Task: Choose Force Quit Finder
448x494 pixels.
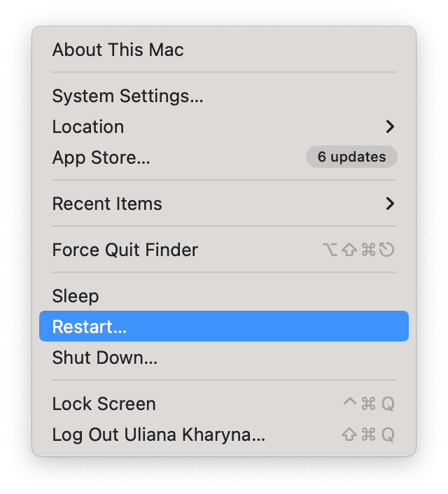Action: [125, 250]
